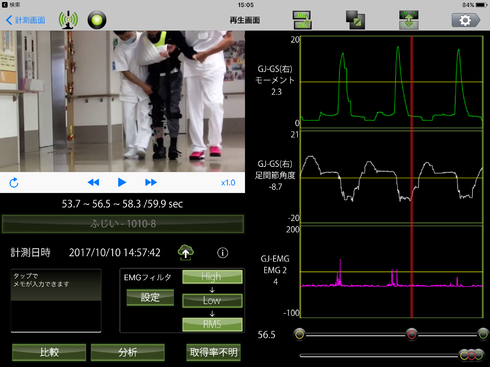Screen dimensions: 490x367
Task: Click the vertical graph expand icon
Action: (409, 20)
